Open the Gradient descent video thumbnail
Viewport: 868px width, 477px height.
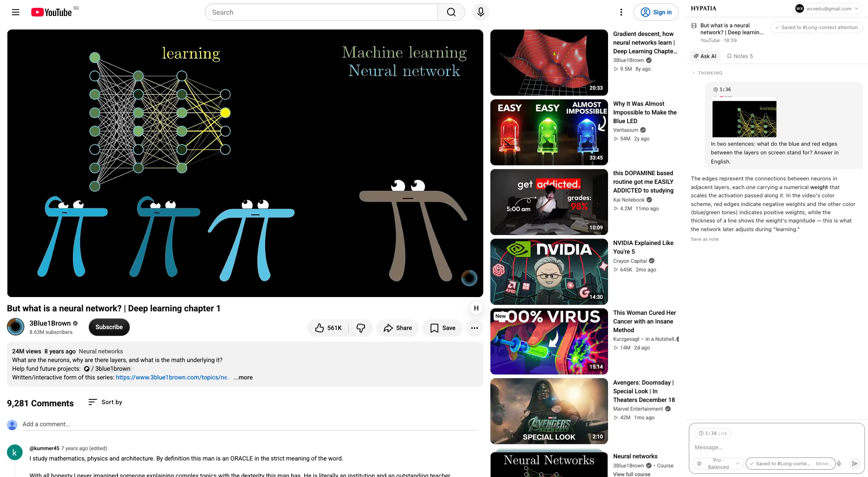(549, 62)
